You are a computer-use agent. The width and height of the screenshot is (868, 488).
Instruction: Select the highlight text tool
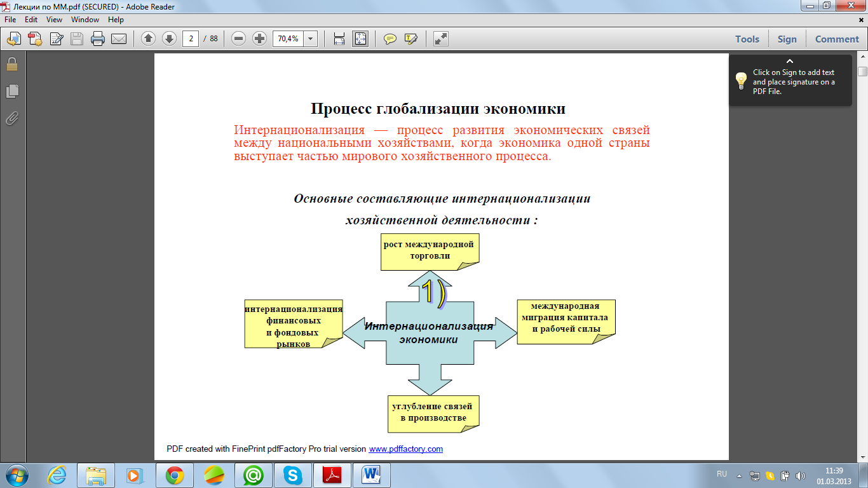click(x=410, y=39)
